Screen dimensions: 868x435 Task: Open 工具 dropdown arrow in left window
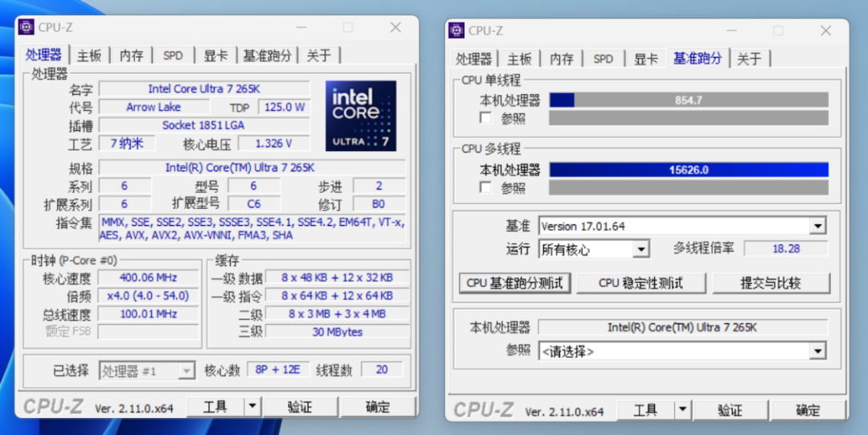point(252,407)
